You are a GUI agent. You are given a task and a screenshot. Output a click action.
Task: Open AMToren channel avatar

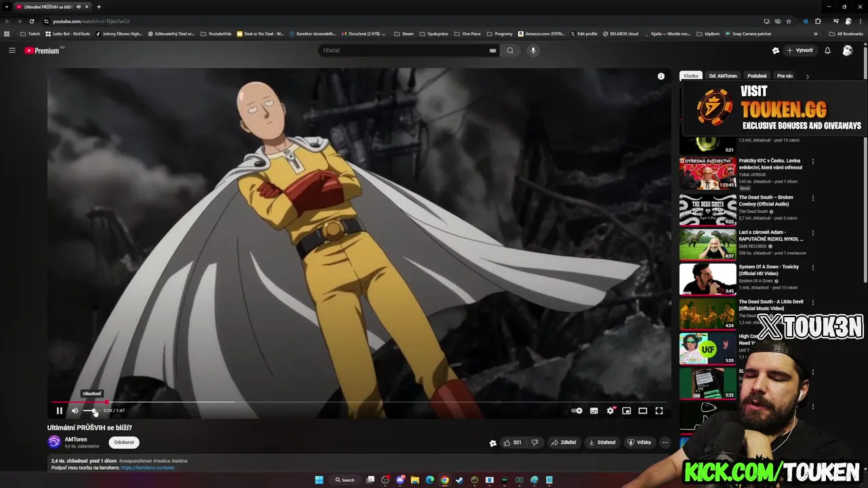tap(54, 442)
